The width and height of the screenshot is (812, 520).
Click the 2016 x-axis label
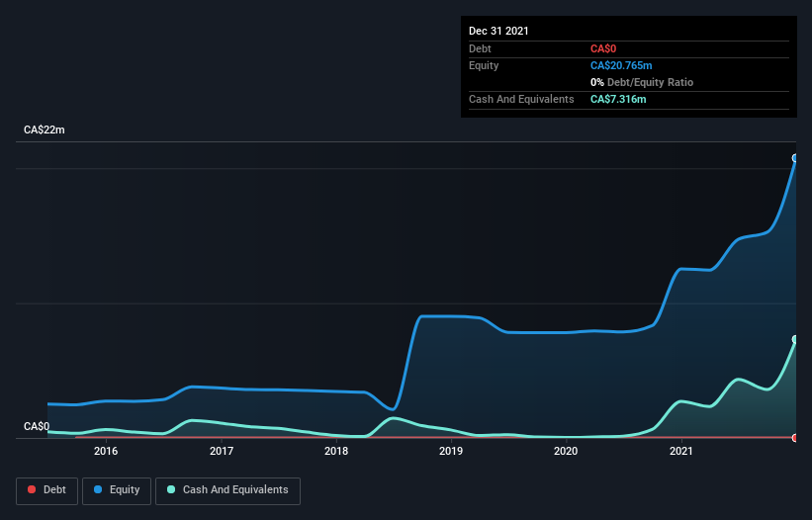(106, 451)
